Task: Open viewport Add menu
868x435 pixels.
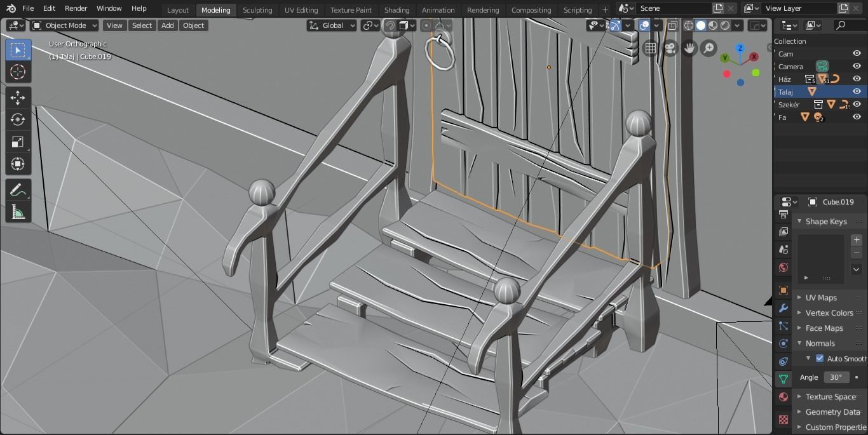Action: [167, 25]
